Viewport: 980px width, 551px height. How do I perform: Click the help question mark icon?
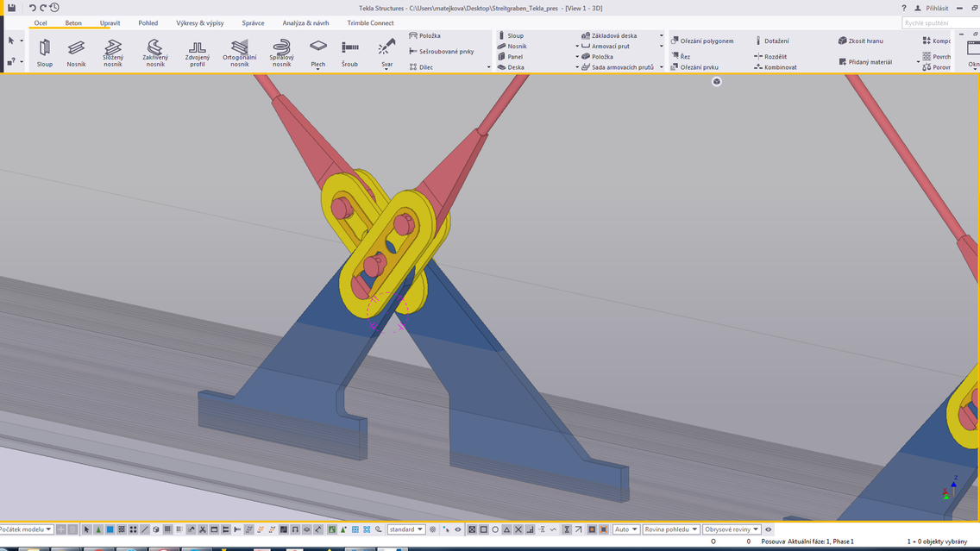(x=904, y=8)
